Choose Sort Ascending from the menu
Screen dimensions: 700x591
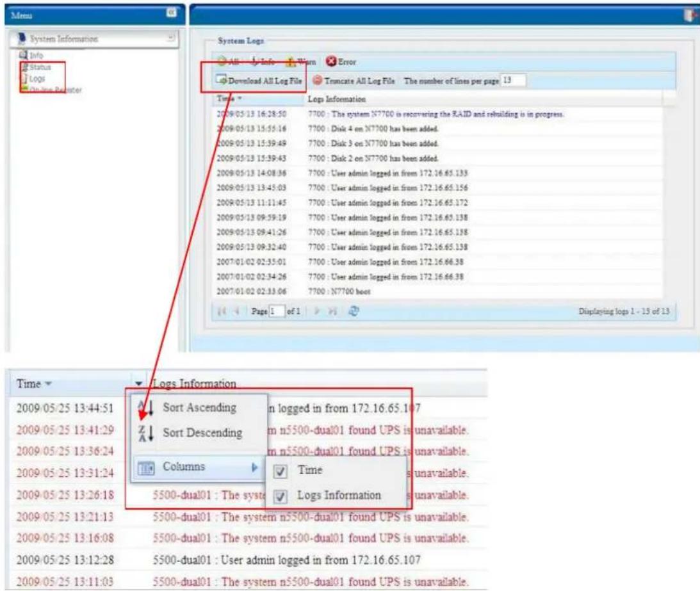[199, 408]
